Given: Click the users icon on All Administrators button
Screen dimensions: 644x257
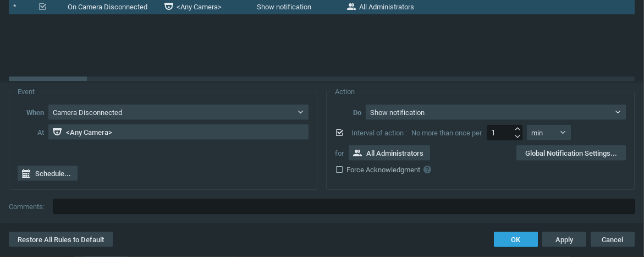Looking at the screenshot, I should [x=357, y=153].
